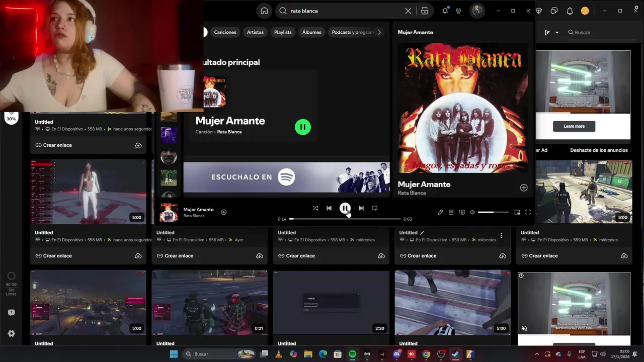The width and height of the screenshot is (644, 362).
Task: Open Windows Start menu
Action: (174, 354)
